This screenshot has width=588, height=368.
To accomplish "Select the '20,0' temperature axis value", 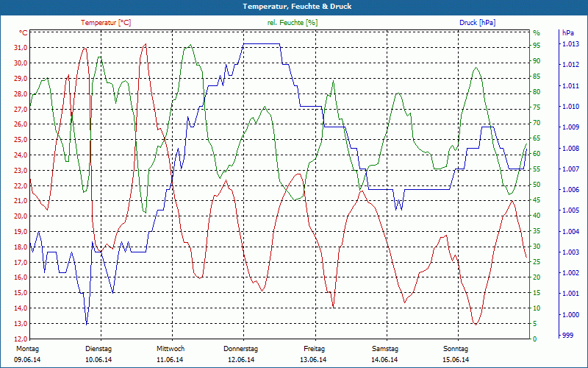I will tap(21, 216).
